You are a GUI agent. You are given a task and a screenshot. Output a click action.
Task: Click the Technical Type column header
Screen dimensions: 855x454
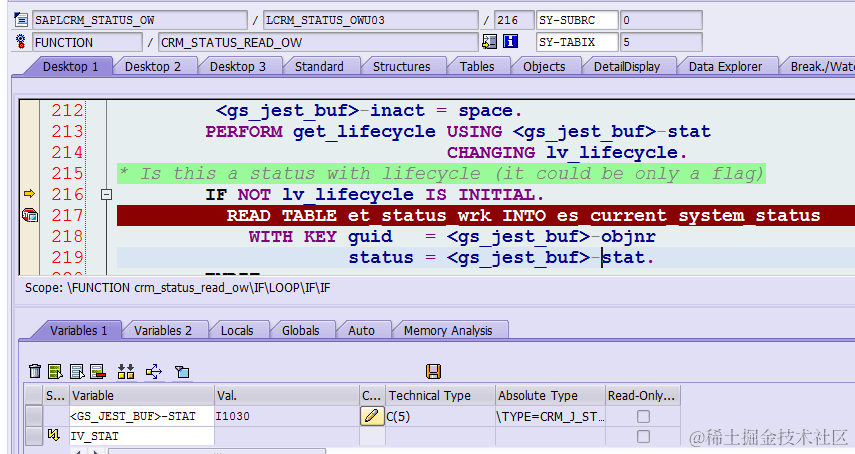[x=440, y=395]
